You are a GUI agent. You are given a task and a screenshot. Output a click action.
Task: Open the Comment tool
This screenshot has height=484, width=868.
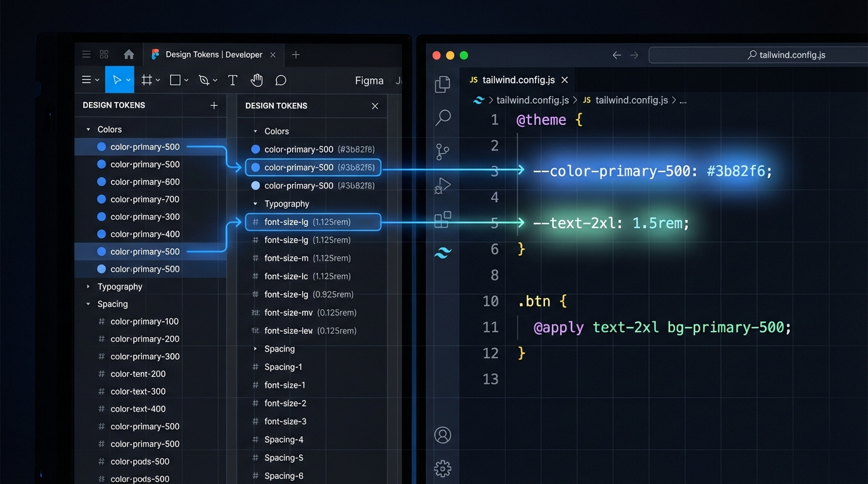[280, 79]
